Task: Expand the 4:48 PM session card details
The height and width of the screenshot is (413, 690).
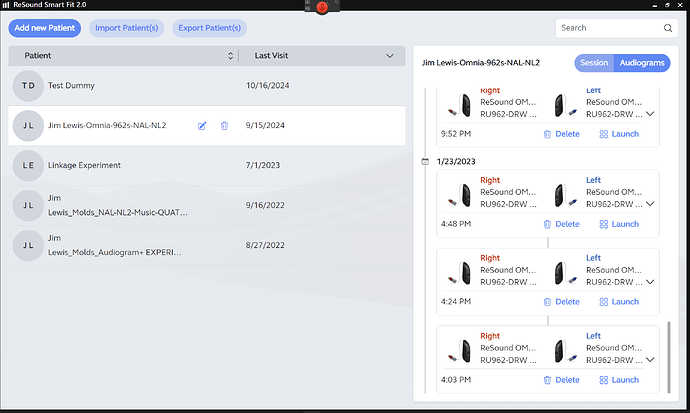Action: pyautogui.click(x=650, y=204)
